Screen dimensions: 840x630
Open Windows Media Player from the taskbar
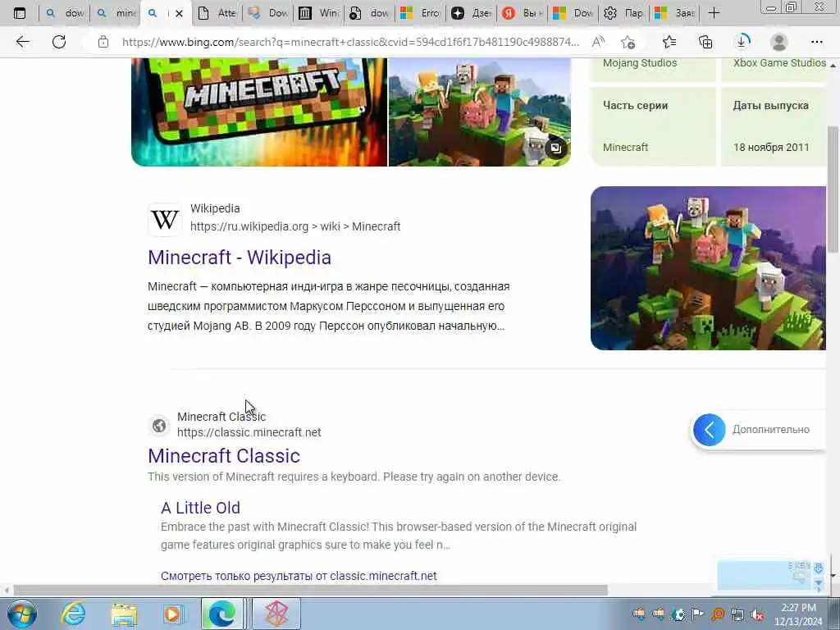(x=173, y=614)
